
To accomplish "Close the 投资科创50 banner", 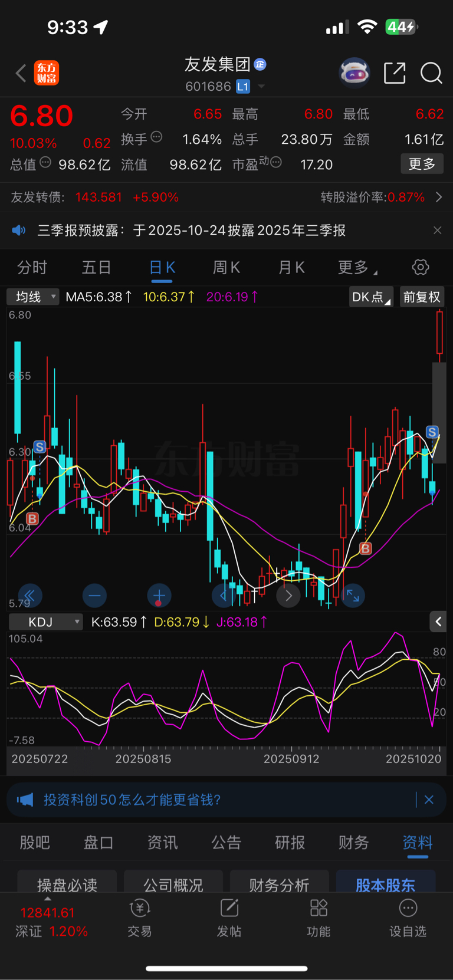I will click(429, 800).
